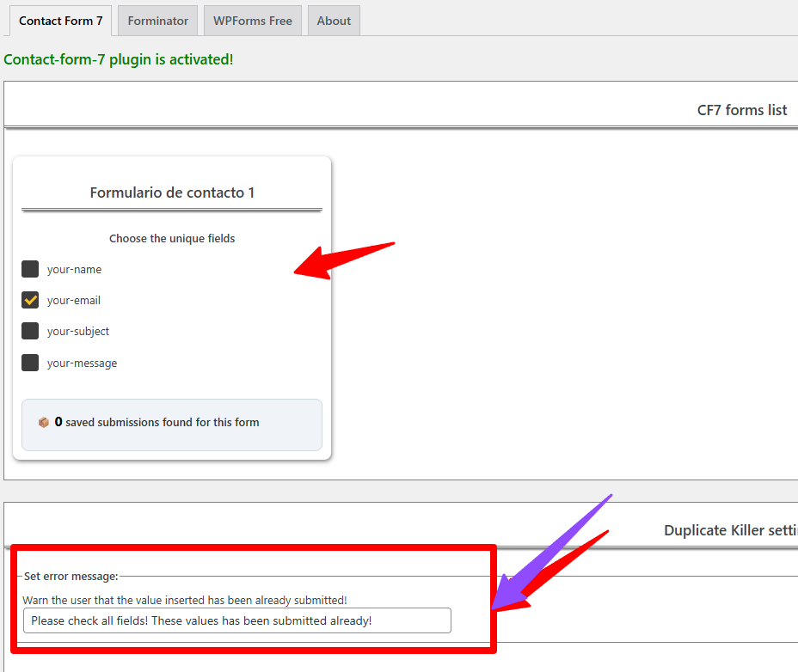Open the About tab
798x672 pixels.
click(x=334, y=21)
